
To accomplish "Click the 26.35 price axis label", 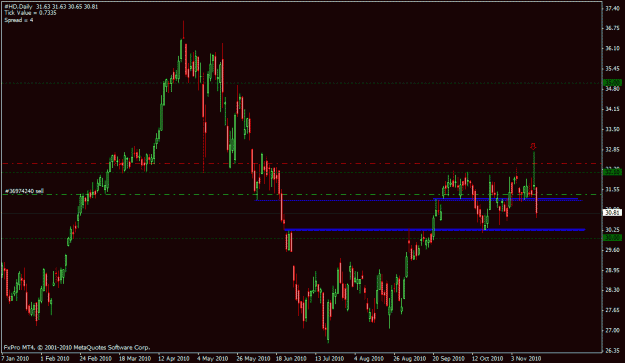I will [x=612, y=351].
